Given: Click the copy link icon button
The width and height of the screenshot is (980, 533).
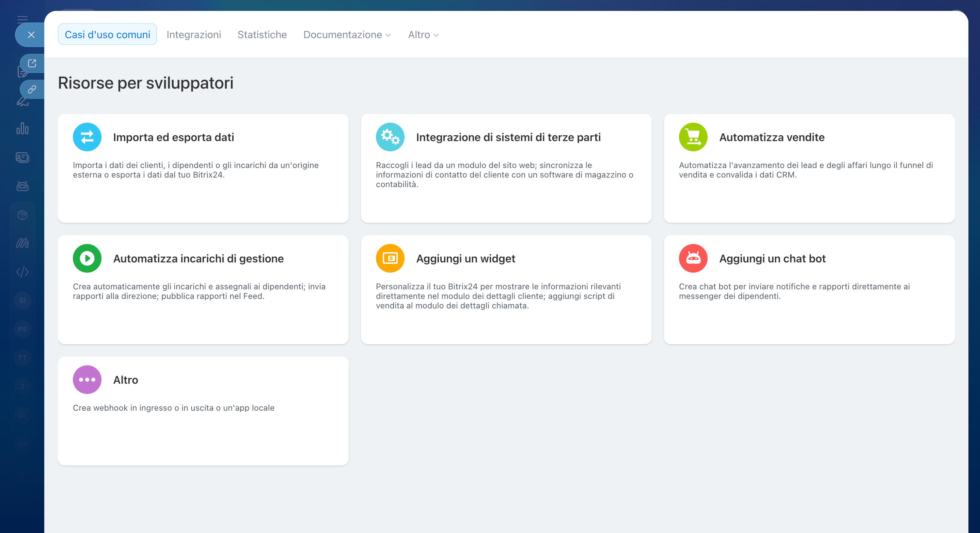Looking at the screenshot, I should click(32, 90).
